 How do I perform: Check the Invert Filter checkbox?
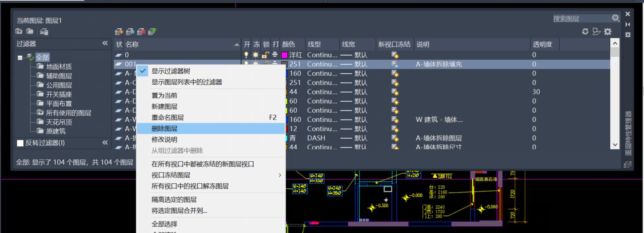(20, 143)
